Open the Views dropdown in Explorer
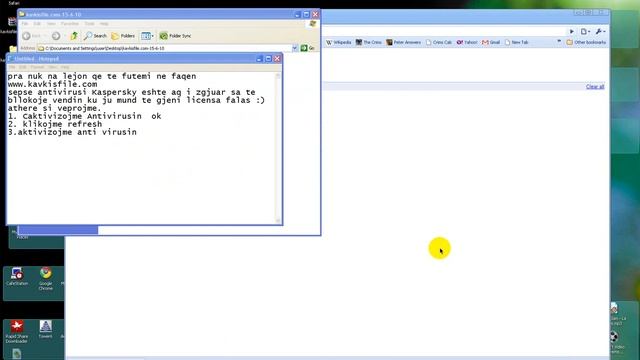The width and height of the screenshot is (640, 360). click(x=147, y=36)
